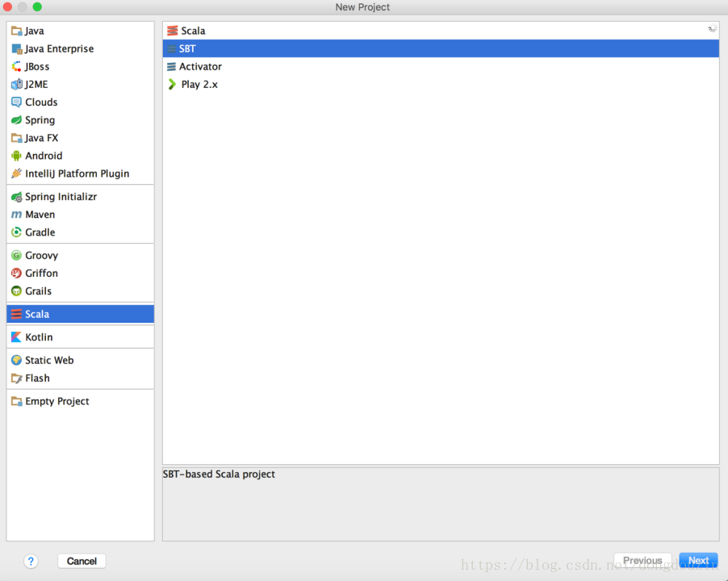Select the "Griffon" label text
This screenshot has height=581, width=728.
pos(41,274)
